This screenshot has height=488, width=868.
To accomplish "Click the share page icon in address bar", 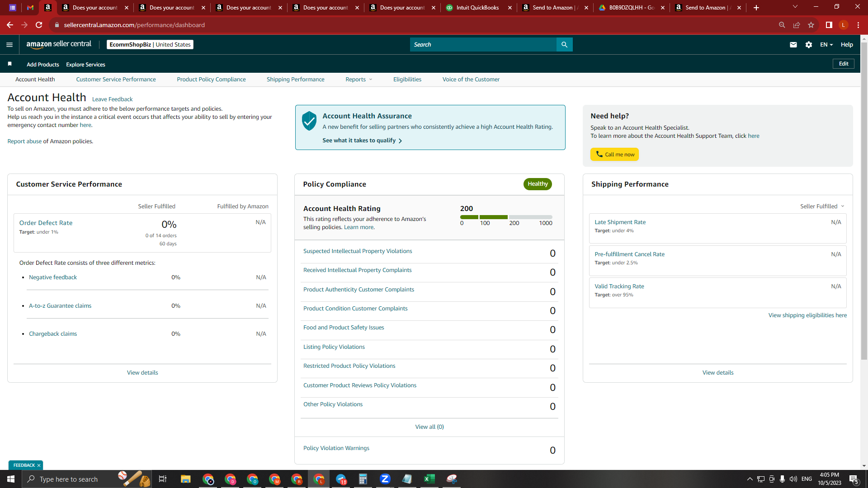I will pos(797,25).
